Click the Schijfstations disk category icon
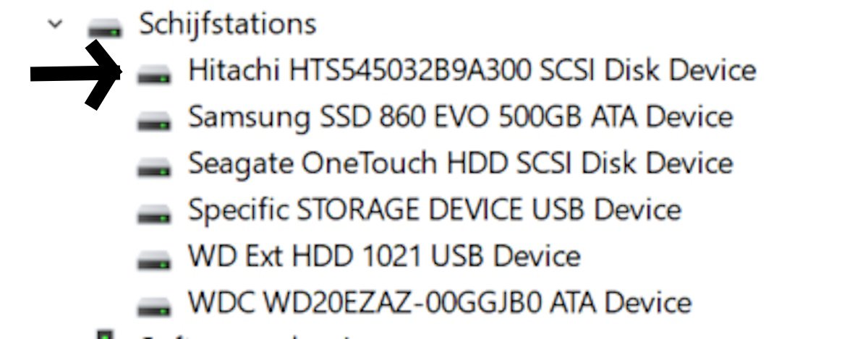 coord(104,27)
